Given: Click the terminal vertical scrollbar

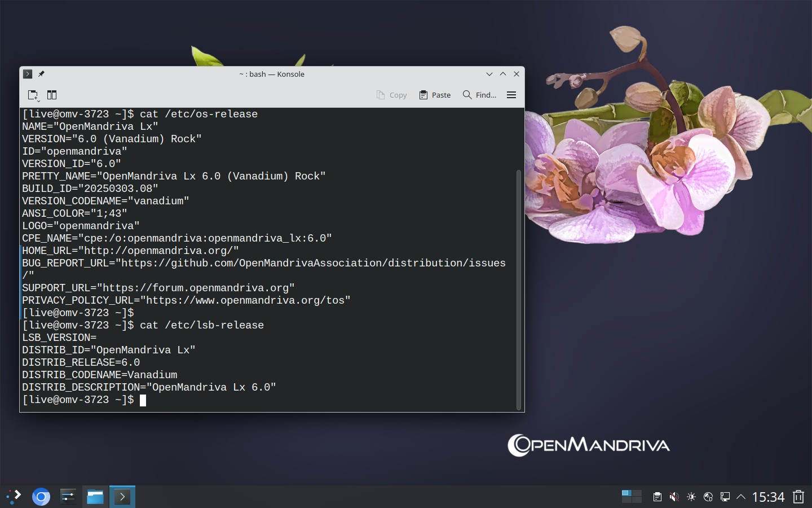Looking at the screenshot, I should coord(519,290).
